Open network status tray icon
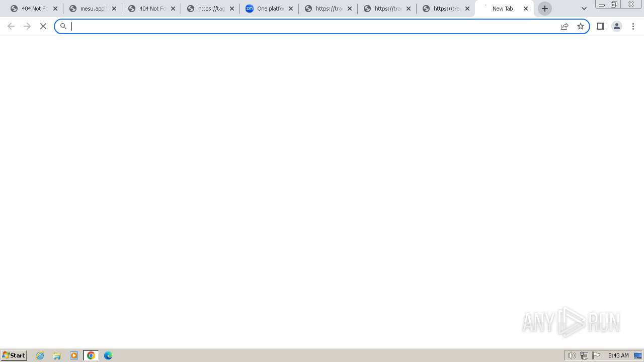This screenshot has width=644, height=362. [x=584, y=355]
